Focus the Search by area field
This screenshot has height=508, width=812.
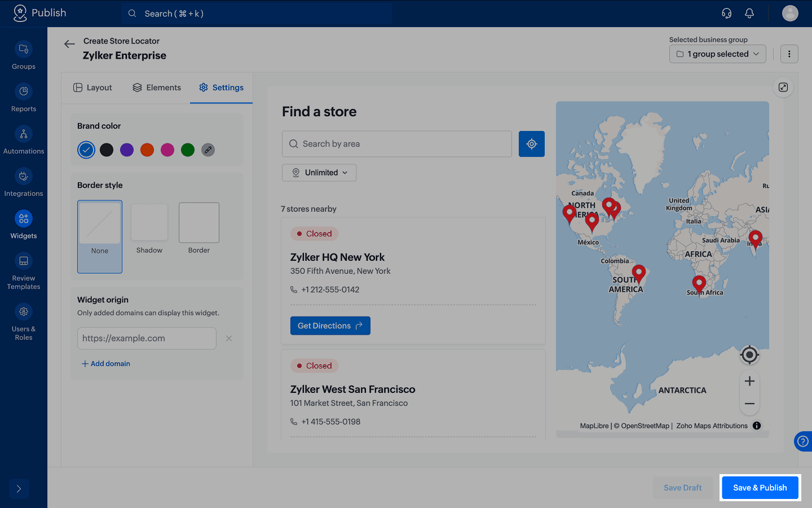pos(397,144)
